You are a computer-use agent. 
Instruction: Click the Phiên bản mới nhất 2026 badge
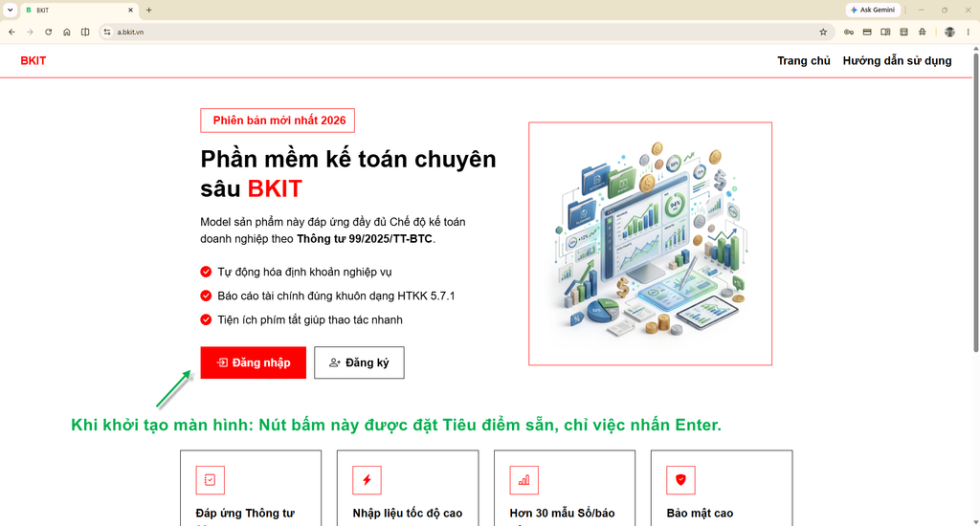[278, 121]
